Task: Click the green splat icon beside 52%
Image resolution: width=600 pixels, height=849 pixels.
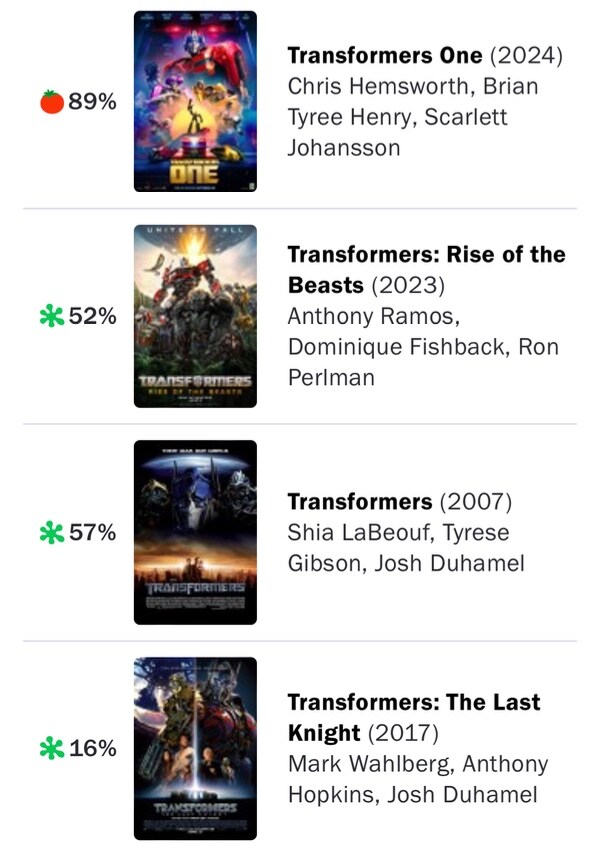Action: click(x=51, y=317)
